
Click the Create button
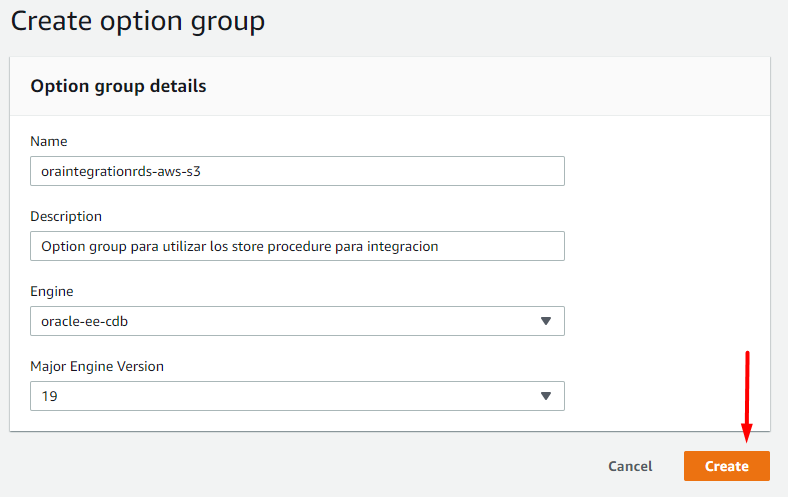click(726, 466)
